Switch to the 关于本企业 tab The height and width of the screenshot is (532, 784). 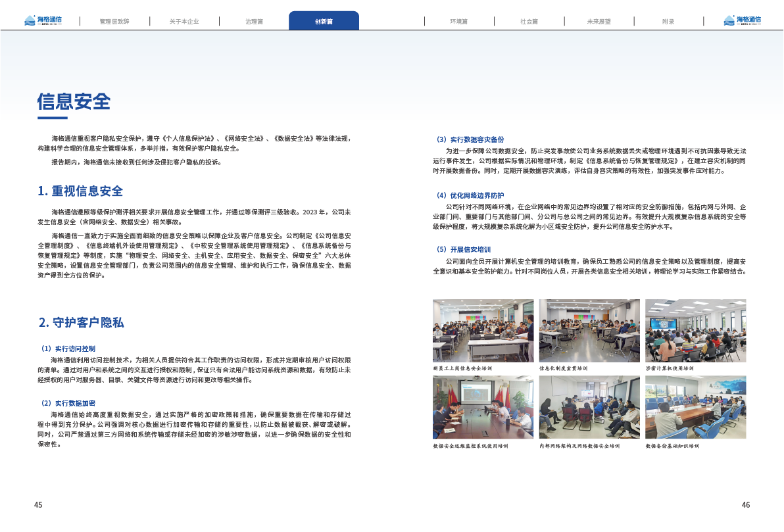[184, 21]
